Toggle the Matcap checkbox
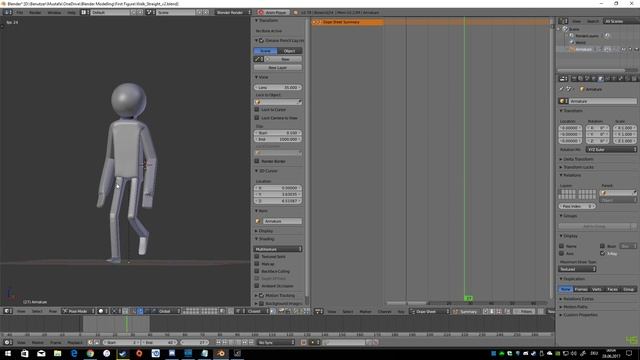Image resolution: width=640 pixels, height=360 pixels. 257,264
